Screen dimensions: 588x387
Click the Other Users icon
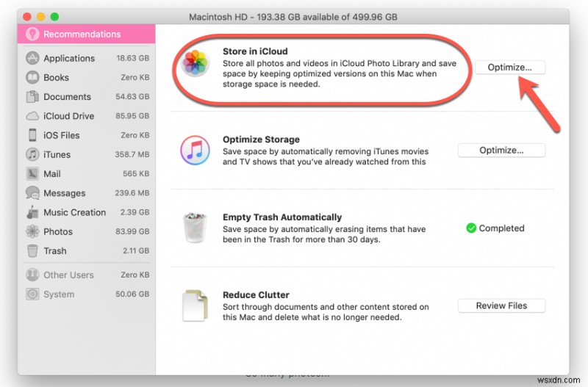point(32,275)
